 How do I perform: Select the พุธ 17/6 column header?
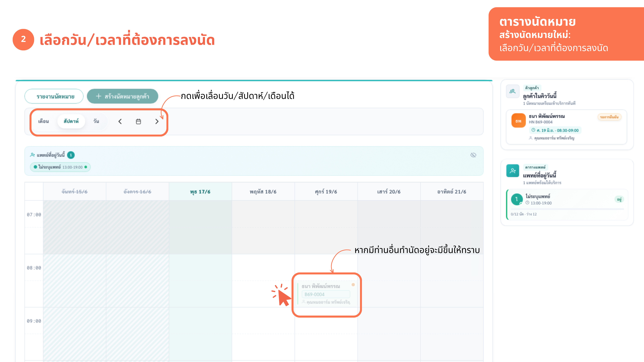tap(200, 192)
